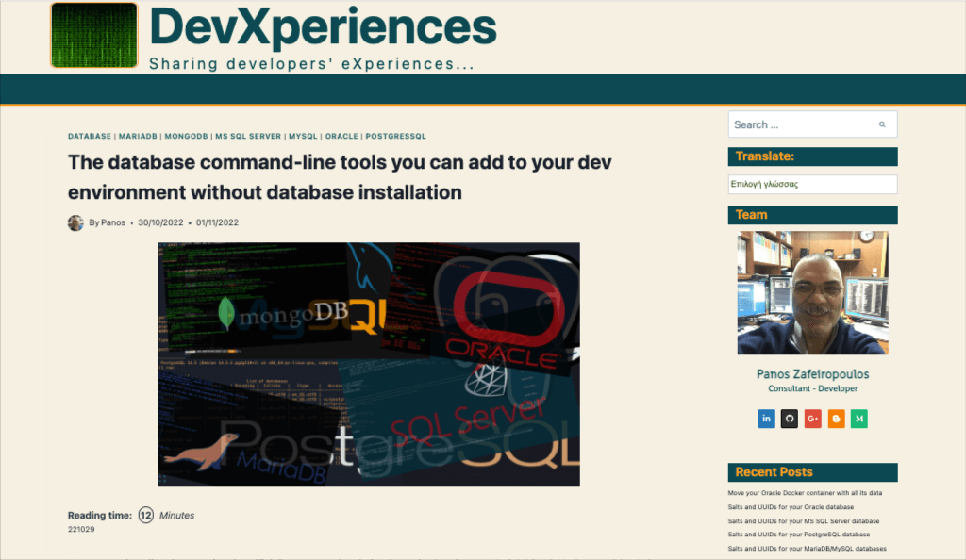
Task: Click the reading time 12 circle
Action: point(145,515)
